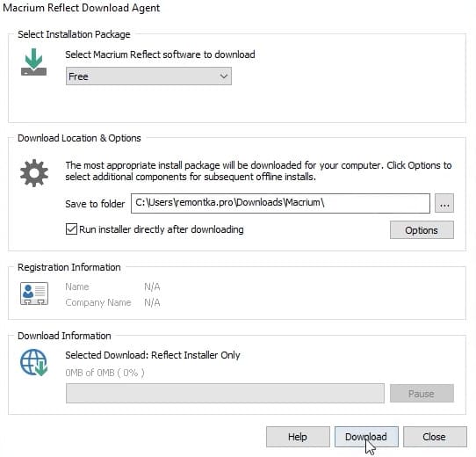The image size is (476, 457).
Task: Toggle Run installer directly after downloading checkbox
Action: tap(71, 229)
